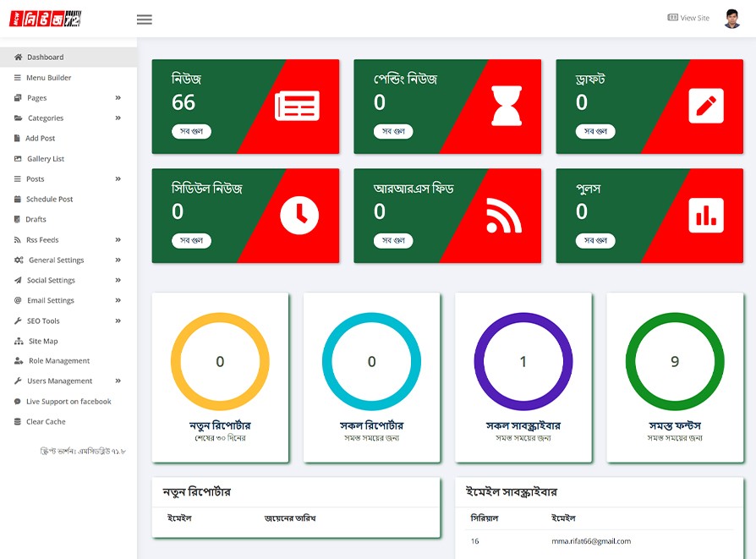The image size is (756, 559).
Task: Click the pencil edit icon on ড্রাফট card
Action: 706,106
